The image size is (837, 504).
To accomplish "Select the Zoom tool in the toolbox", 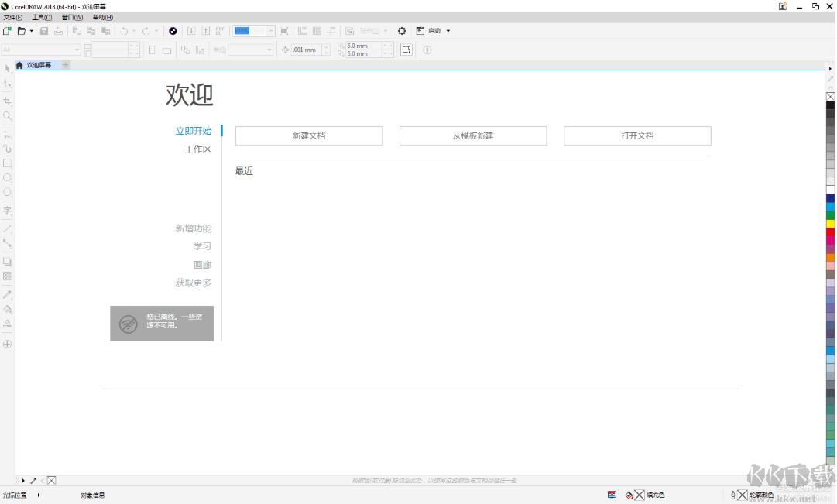I will click(x=8, y=114).
